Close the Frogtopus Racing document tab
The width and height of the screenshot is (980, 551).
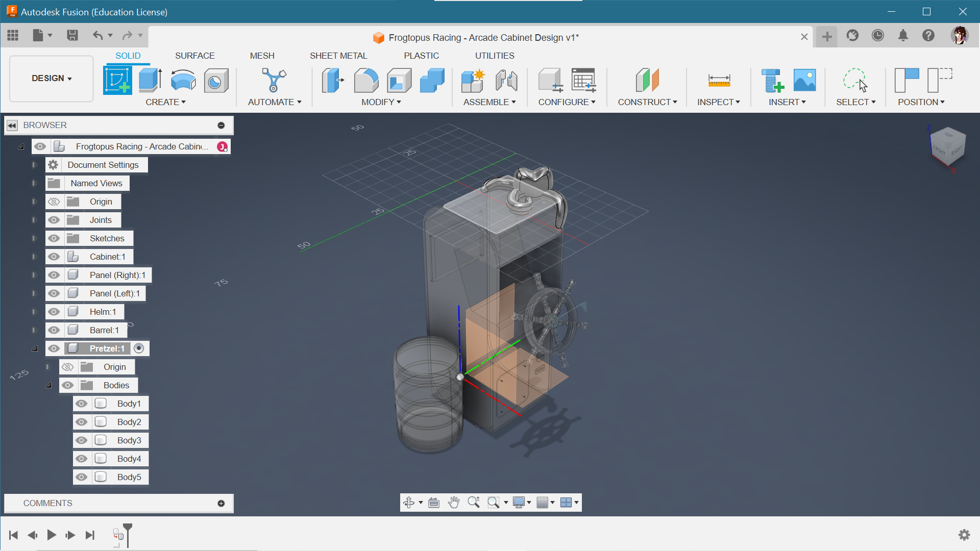click(804, 37)
